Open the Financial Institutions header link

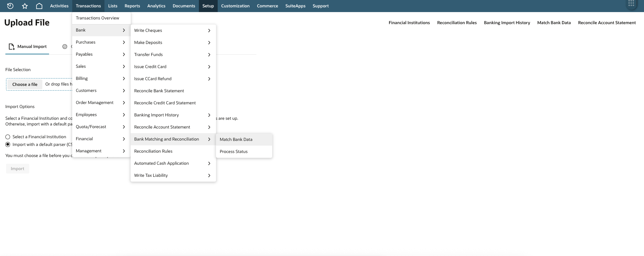(409, 23)
